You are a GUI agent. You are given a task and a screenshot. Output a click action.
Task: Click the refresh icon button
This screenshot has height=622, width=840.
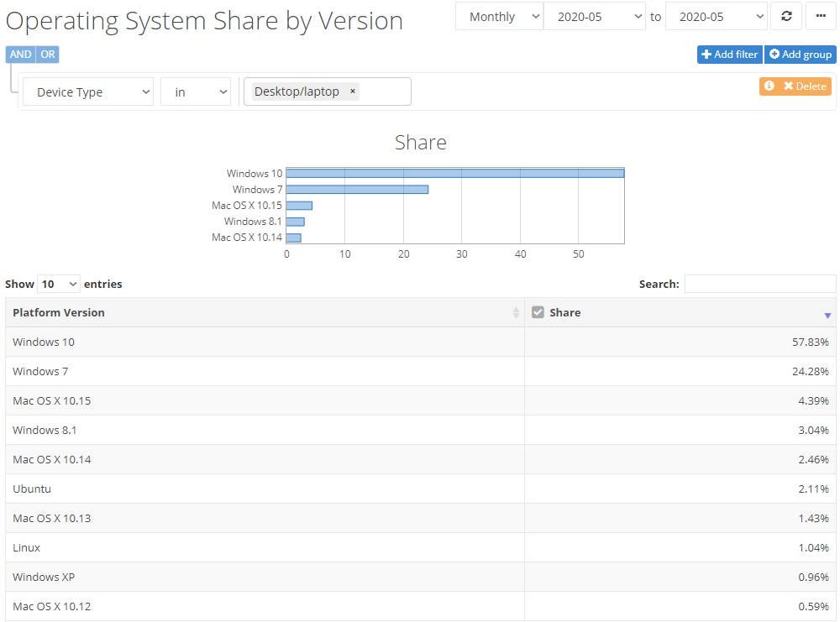(x=786, y=16)
